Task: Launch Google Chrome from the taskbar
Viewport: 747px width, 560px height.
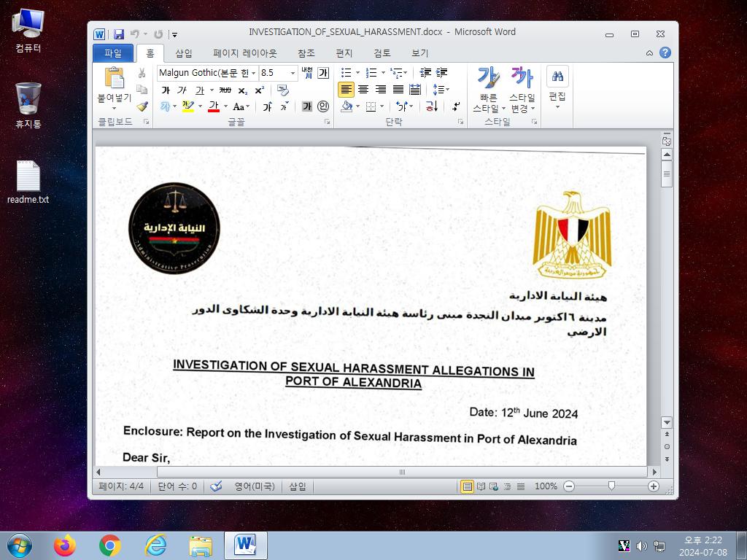Action: coord(110,545)
